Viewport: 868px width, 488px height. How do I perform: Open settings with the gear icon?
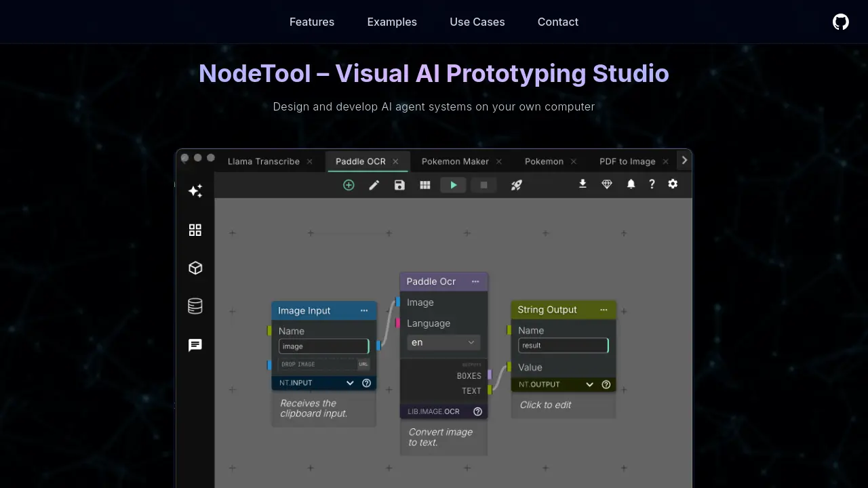click(x=673, y=184)
